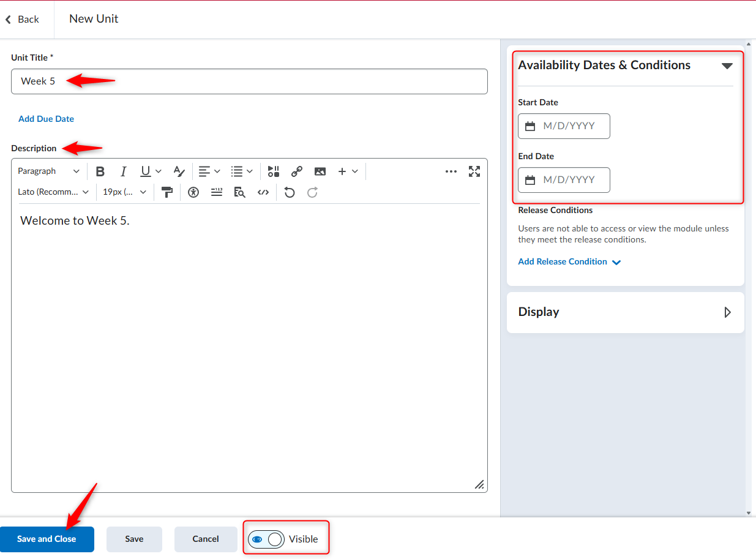Click the Start Date input field
This screenshot has height=559, width=756.
pyautogui.click(x=564, y=126)
